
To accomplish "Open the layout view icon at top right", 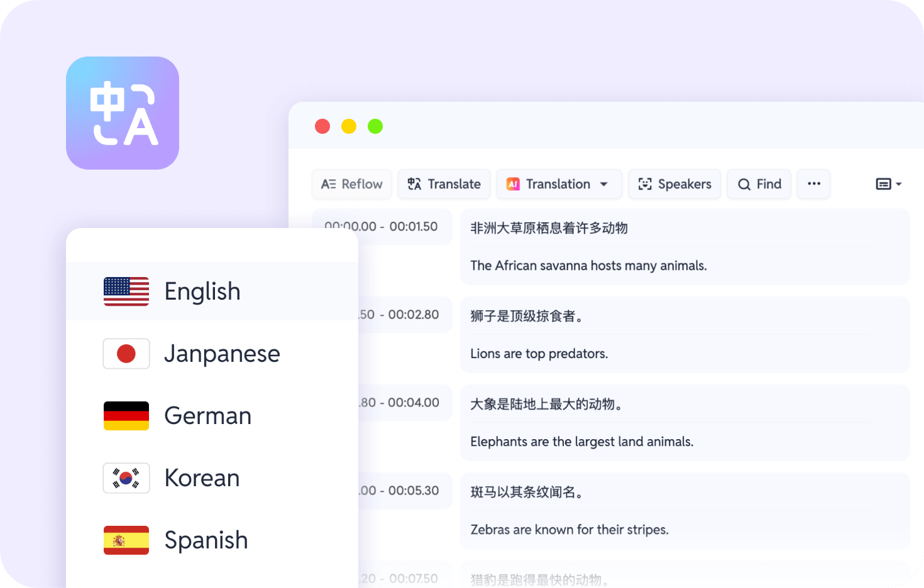I will point(884,183).
